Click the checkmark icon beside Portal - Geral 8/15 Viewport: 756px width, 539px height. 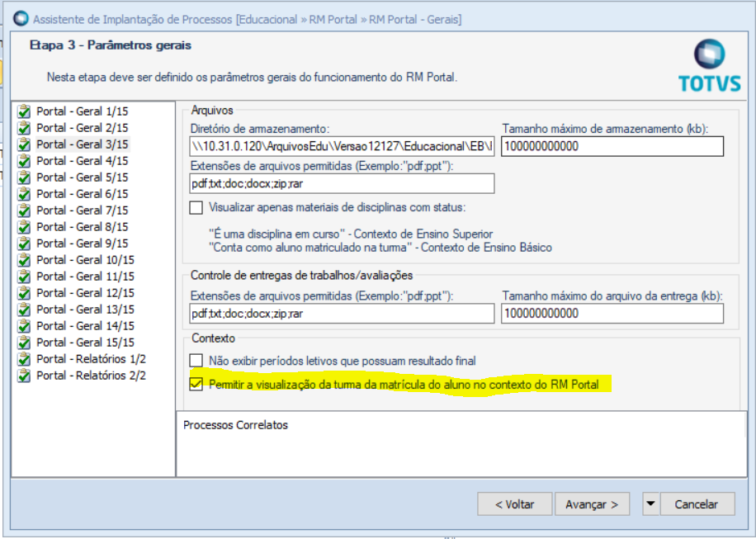(x=24, y=227)
